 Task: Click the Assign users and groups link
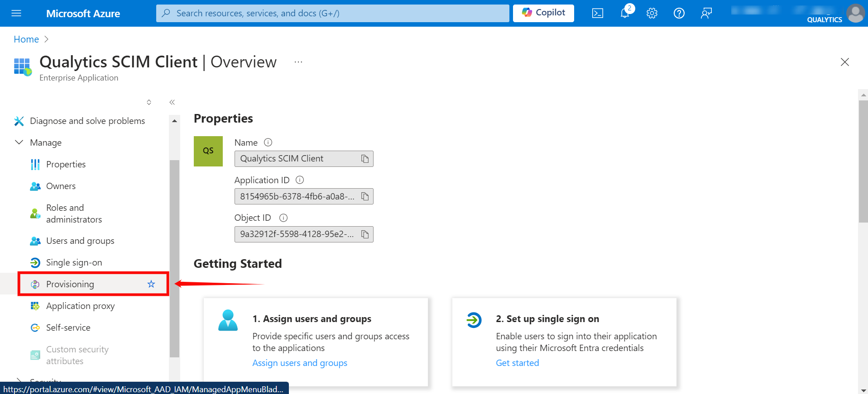point(300,363)
